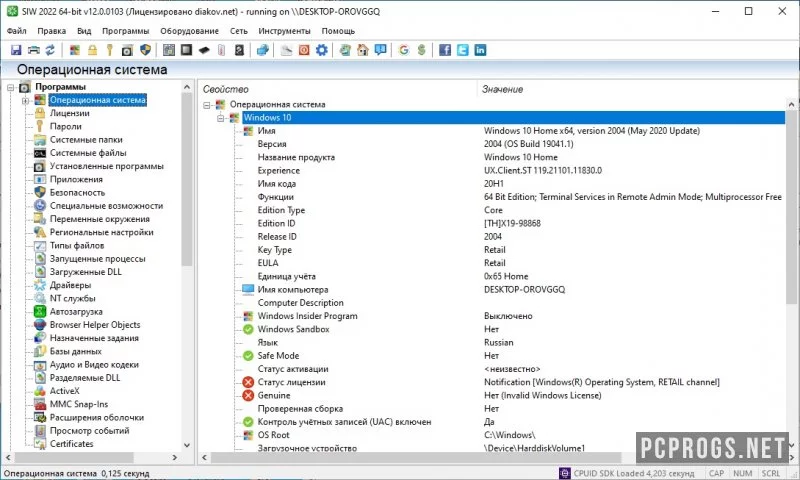Select Лицензии in the left tree
Image resolution: width=800 pixels, height=480 pixels.
69,113
